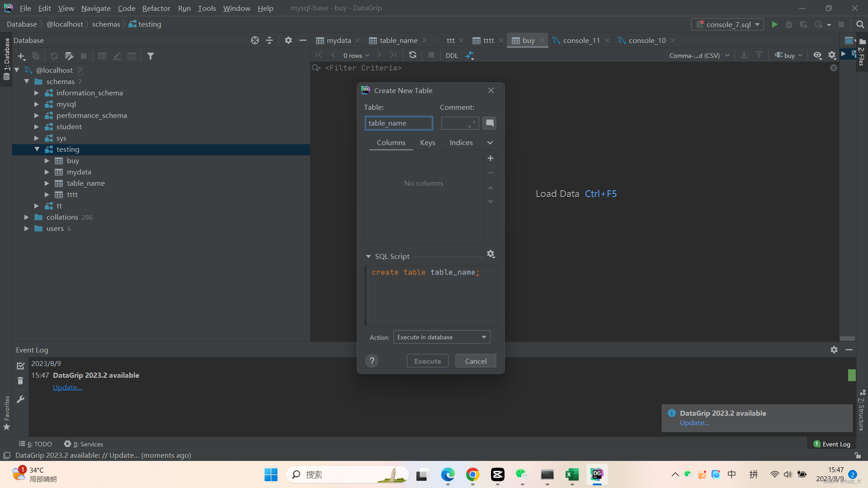Image resolution: width=868 pixels, height=488 pixels.
Task: Collapse the SQL Script section
Action: click(x=368, y=256)
